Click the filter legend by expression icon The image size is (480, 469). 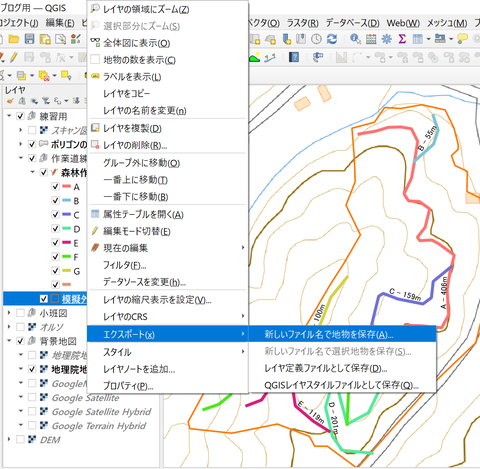[x=57, y=101]
